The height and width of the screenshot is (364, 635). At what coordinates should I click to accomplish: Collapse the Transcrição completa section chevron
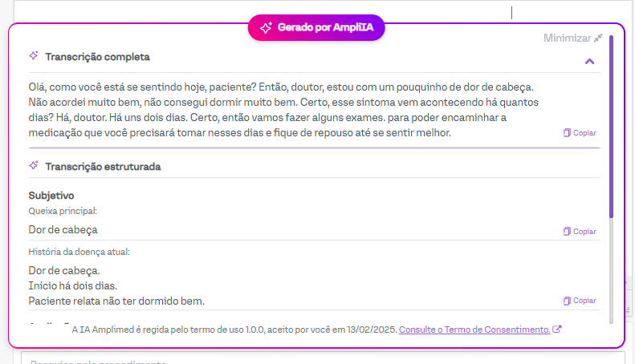590,61
